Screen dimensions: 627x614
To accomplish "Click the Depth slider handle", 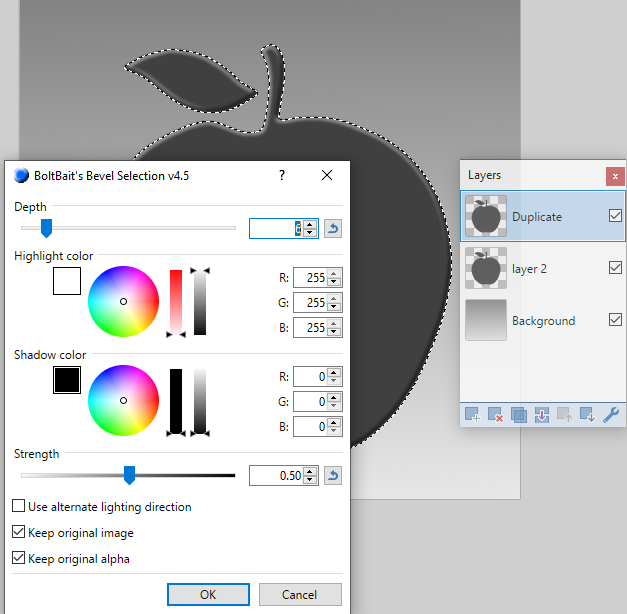I will pyautogui.click(x=46, y=228).
